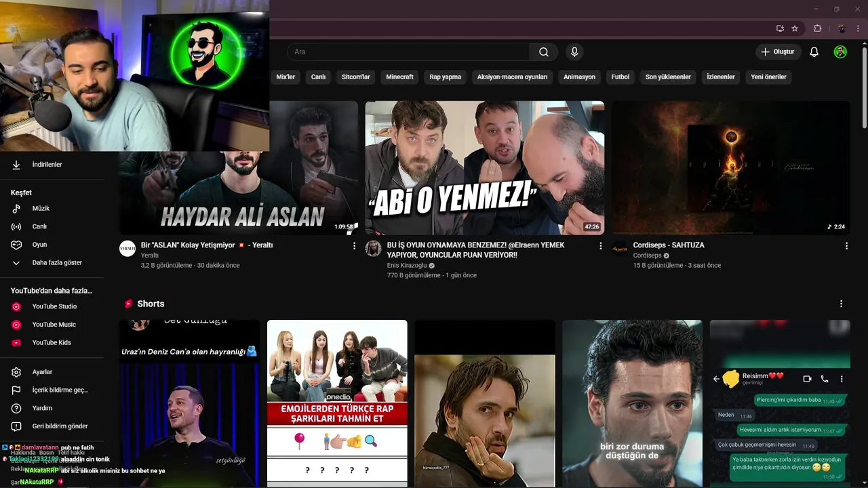868x488 pixels.
Task: Select the Sitcom'lar filter chip
Action: pyautogui.click(x=356, y=77)
